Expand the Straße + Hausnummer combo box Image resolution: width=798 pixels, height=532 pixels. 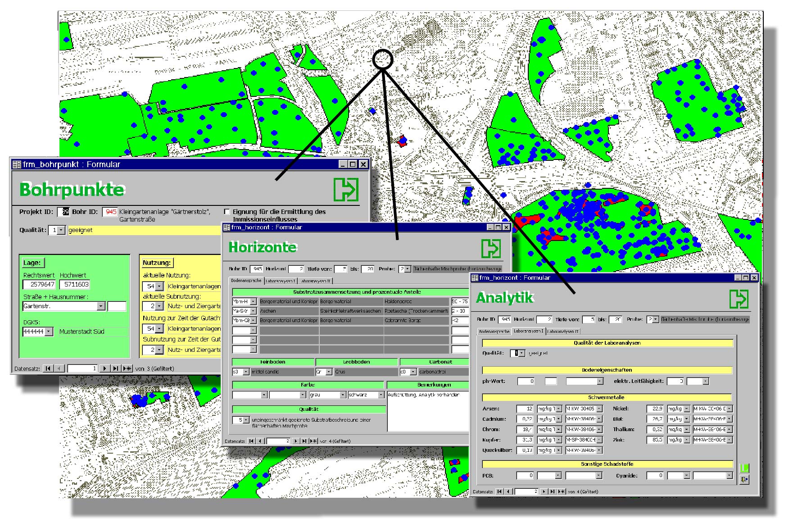point(101,306)
